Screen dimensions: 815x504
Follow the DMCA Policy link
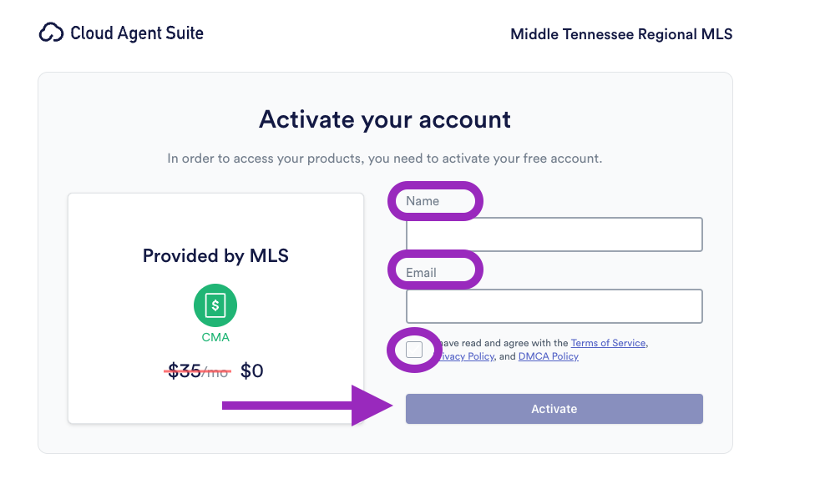548,356
